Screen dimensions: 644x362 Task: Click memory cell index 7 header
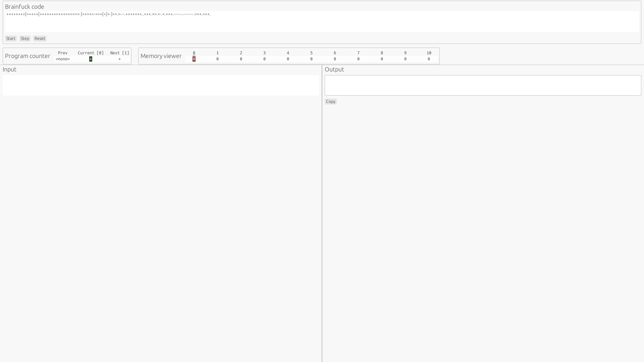[x=358, y=53]
